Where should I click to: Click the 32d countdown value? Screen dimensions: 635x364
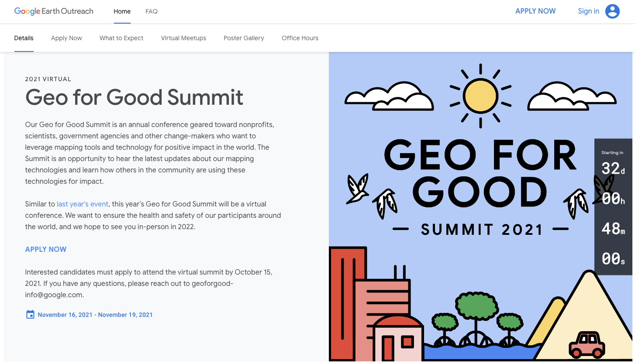[613, 168]
